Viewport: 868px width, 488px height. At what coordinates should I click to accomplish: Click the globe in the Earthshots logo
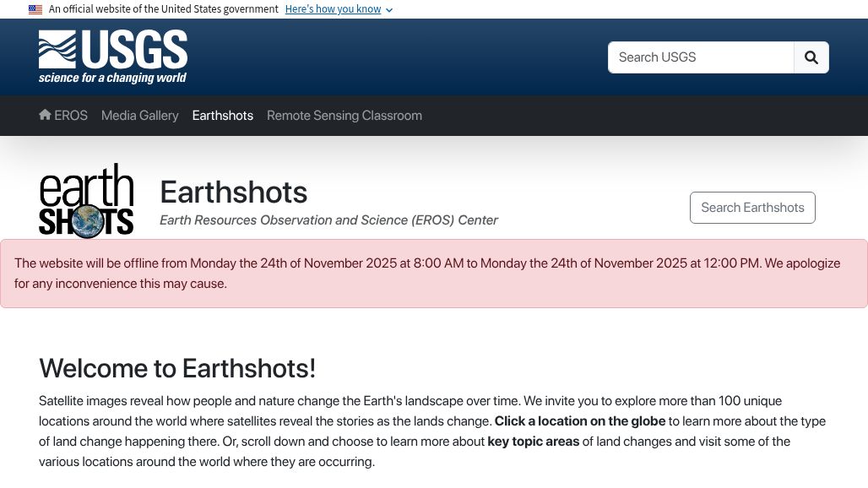pos(87,220)
